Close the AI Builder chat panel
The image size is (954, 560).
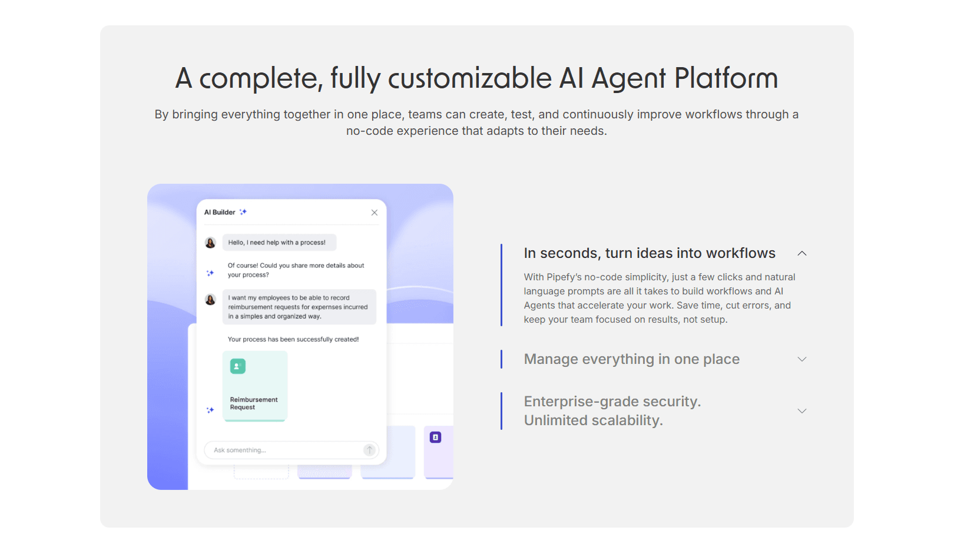point(375,213)
